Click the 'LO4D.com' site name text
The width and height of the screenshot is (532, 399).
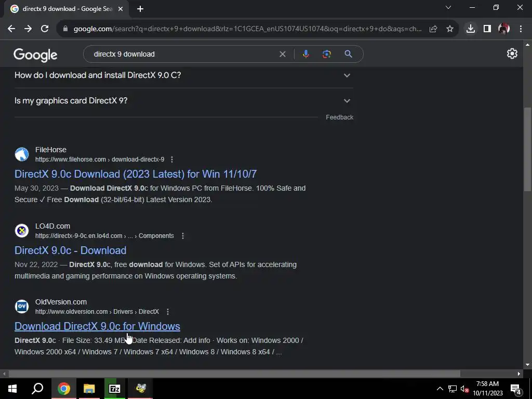[x=52, y=227]
